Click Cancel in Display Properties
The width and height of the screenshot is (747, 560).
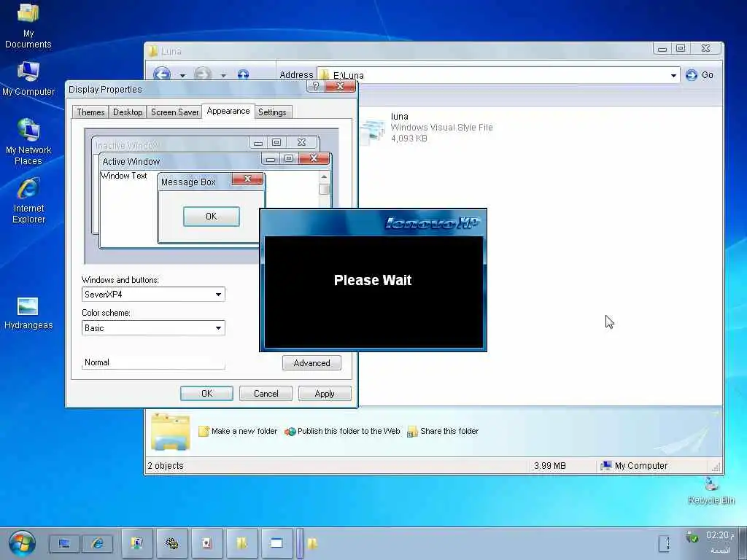click(x=266, y=393)
